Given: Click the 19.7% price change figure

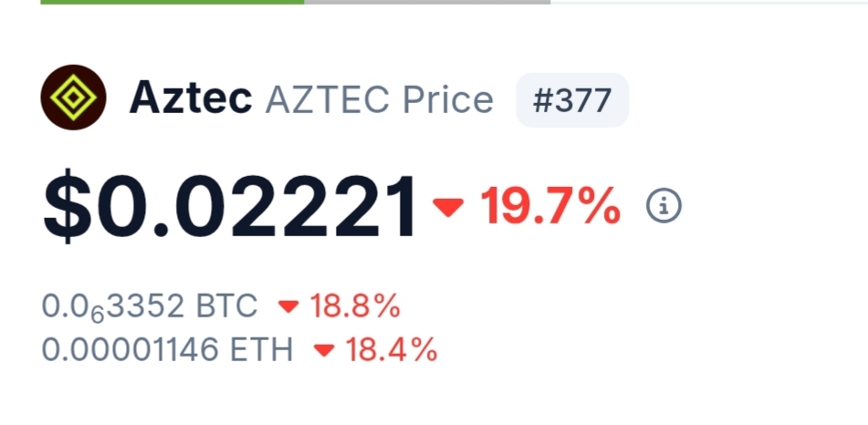Looking at the screenshot, I should (550, 208).
